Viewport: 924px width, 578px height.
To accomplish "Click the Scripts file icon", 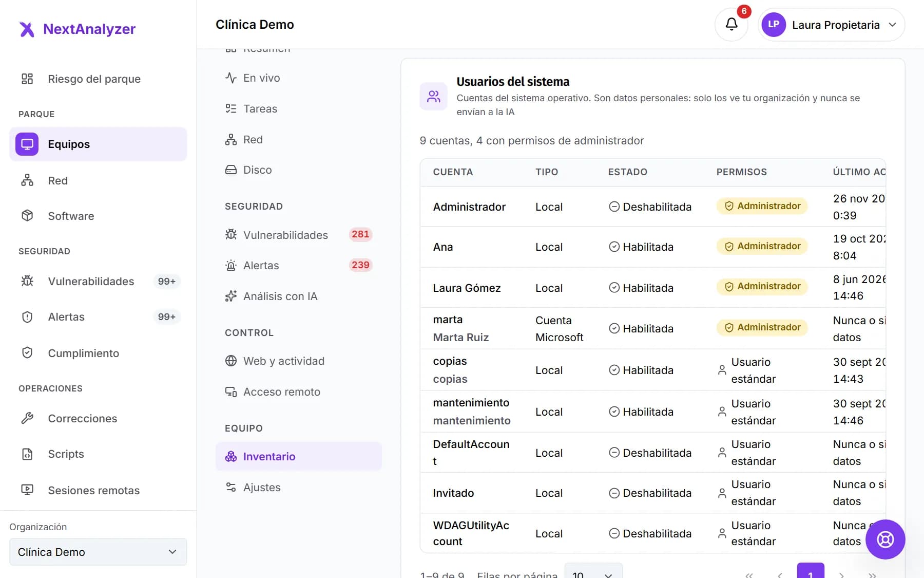I will pyautogui.click(x=27, y=454).
